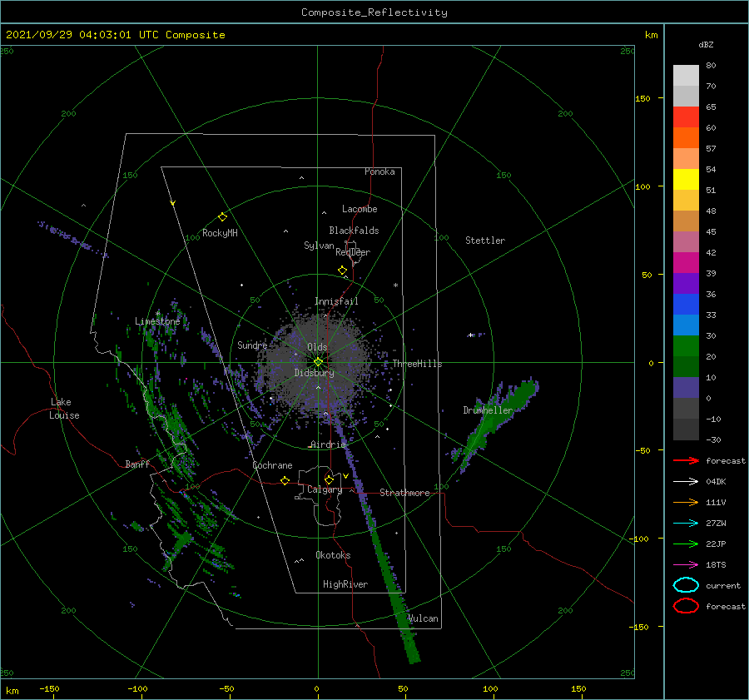Click yellow diamond marker below Cochrane
The image size is (749, 700).
285,480
